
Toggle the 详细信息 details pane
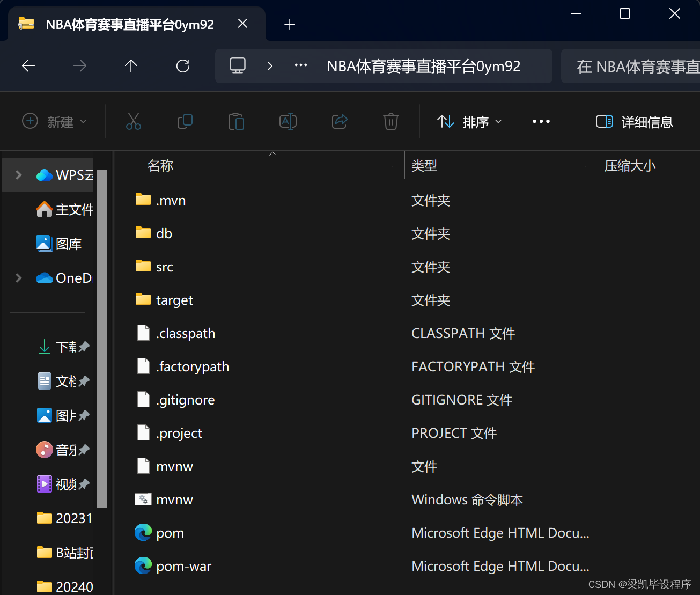(634, 121)
